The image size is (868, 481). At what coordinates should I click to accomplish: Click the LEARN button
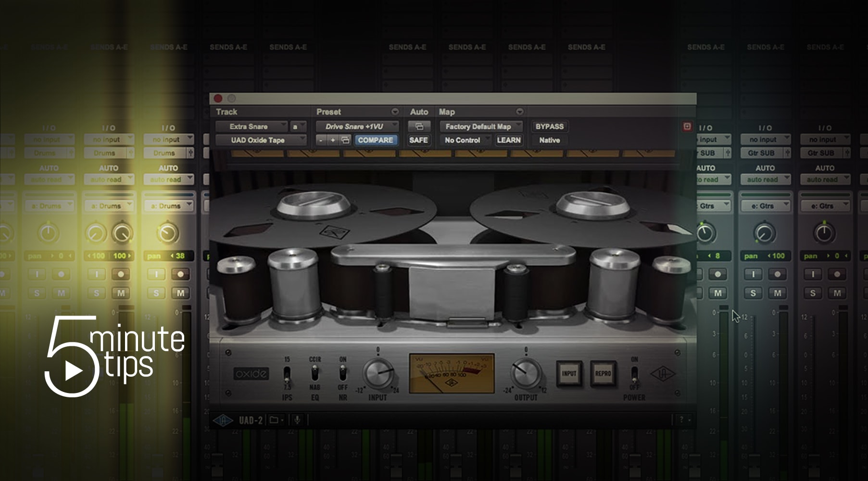508,140
